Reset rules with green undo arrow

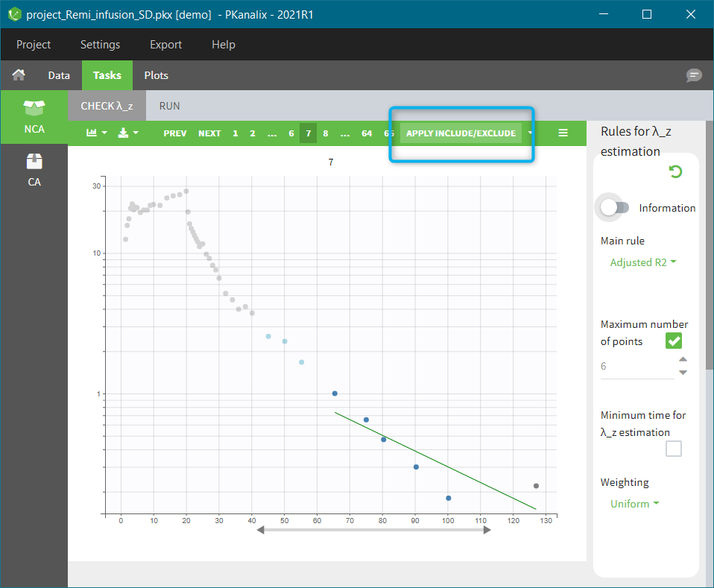coord(675,172)
